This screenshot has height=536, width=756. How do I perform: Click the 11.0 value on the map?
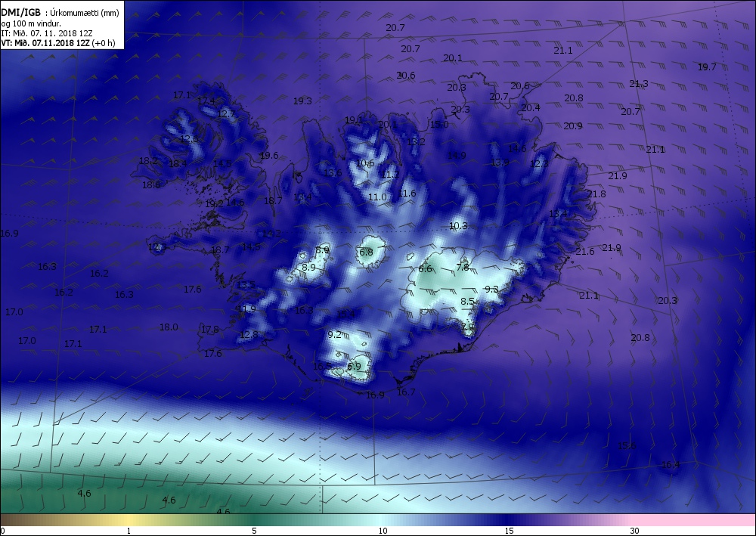tap(377, 197)
